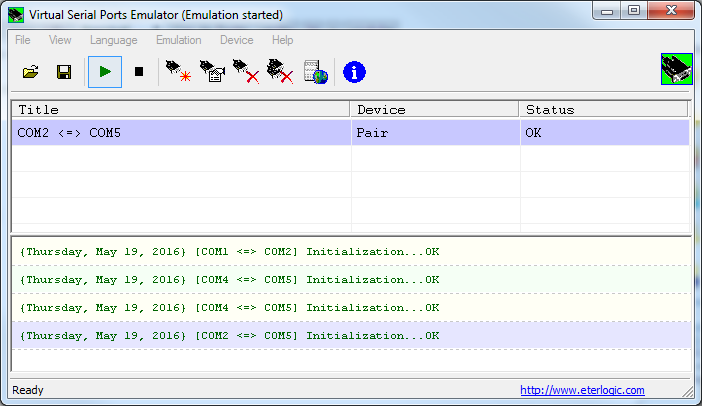Click the Open file folder icon
The width and height of the screenshot is (702, 406).
tap(31, 72)
